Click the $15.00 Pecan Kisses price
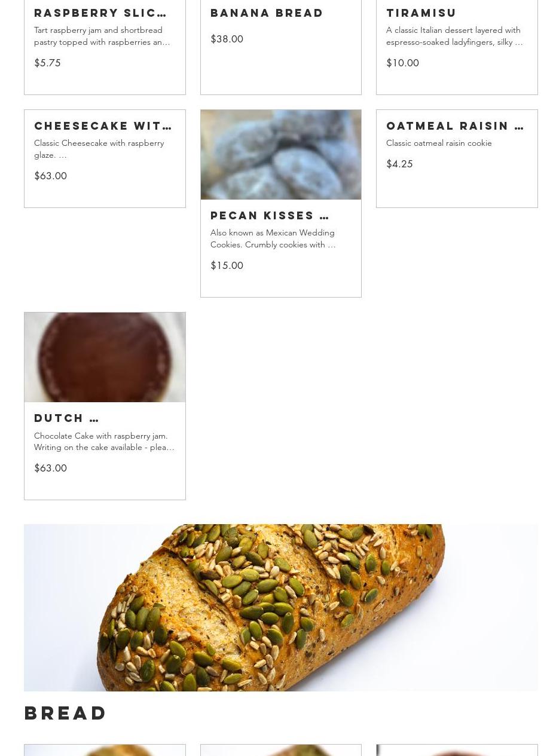 (227, 265)
